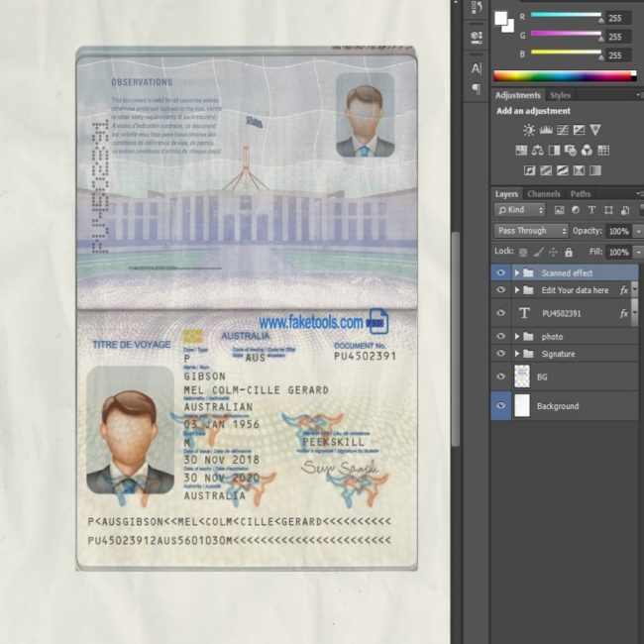The width and height of the screenshot is (644, 644).
Task: Toggle lock image pixels
Action: (x=538, y=253)
